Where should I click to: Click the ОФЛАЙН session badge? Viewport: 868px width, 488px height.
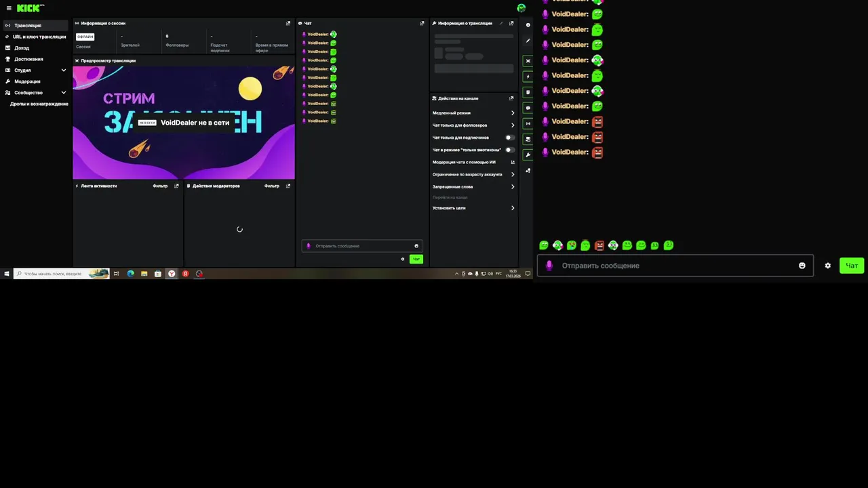(x=85, y=37)
